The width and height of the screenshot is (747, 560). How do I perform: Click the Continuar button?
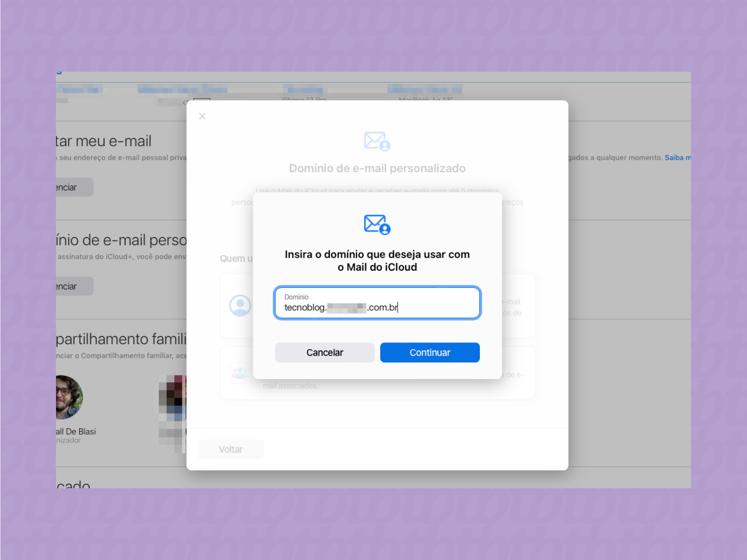(430, 353)
